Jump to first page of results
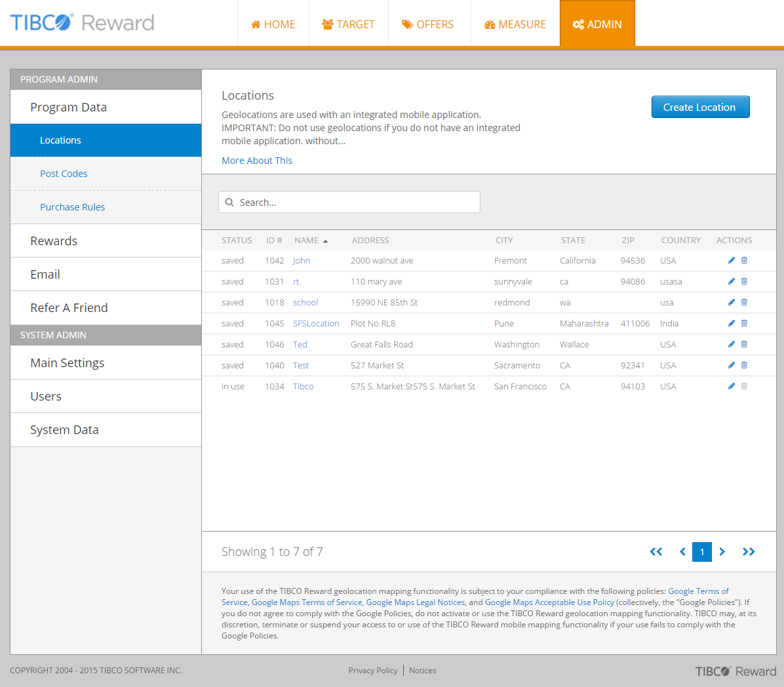784x687 pixels. click(x=656, y=552)
